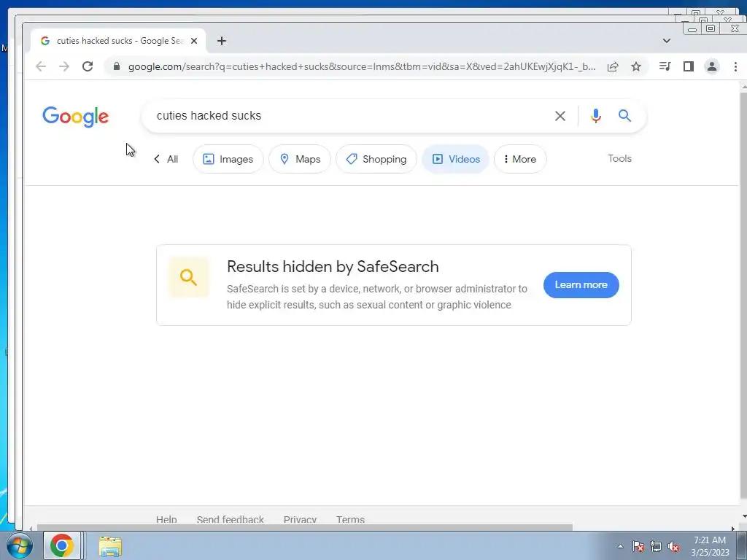Viewport: 747px width, 560px height.
Task: Toggle the Chrome side panel icon
Action: coord(689,66)
